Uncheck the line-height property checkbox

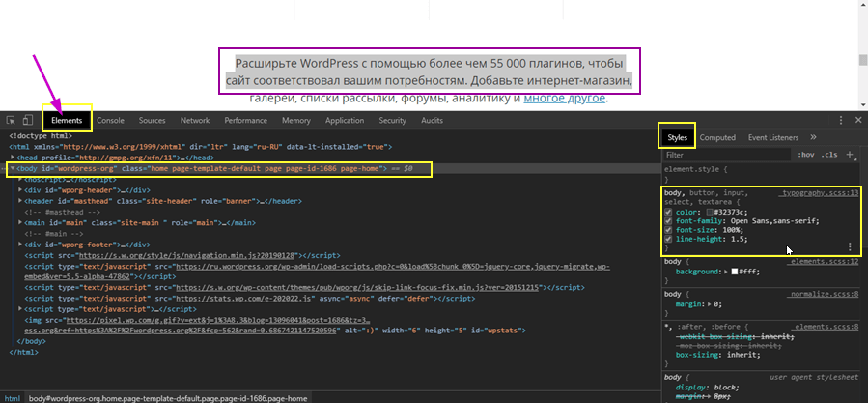click(668, 239)
